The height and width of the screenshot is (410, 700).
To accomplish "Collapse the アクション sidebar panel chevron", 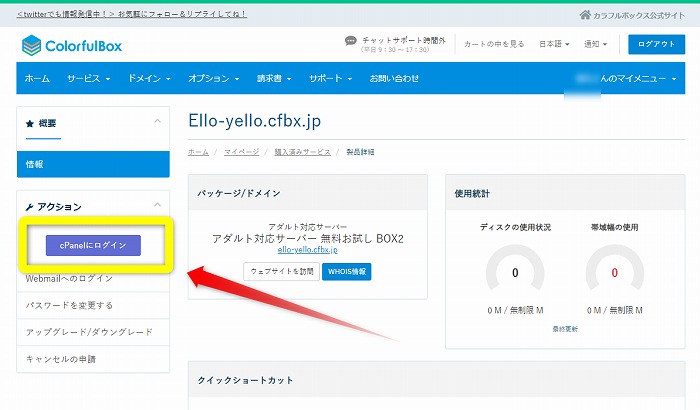I will [156, 206].
